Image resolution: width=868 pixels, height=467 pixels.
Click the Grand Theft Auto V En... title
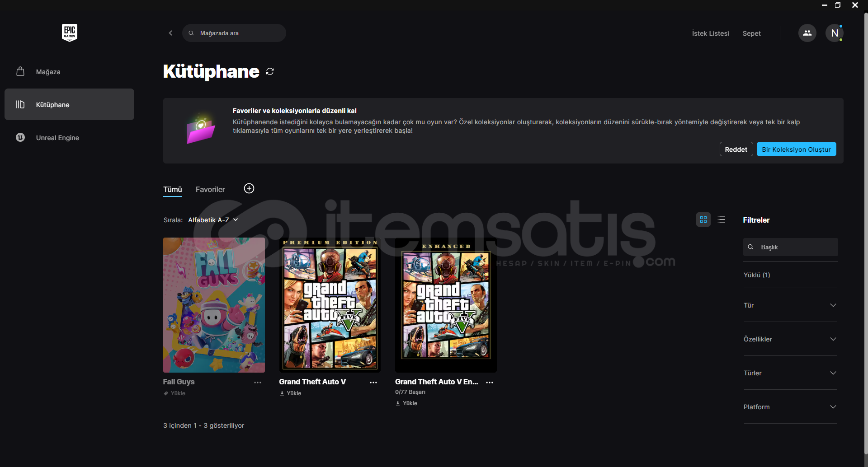tap(436, 382)
